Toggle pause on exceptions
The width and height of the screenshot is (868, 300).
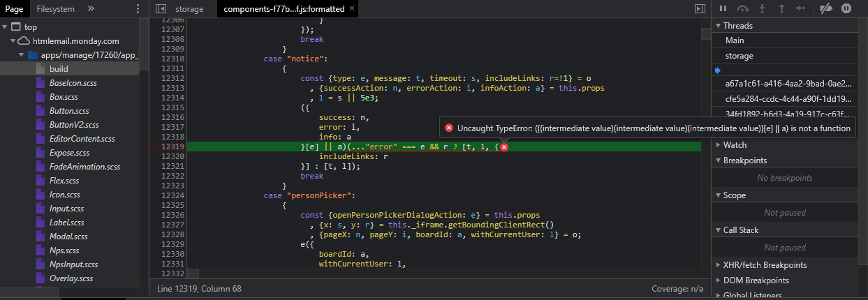846,8
